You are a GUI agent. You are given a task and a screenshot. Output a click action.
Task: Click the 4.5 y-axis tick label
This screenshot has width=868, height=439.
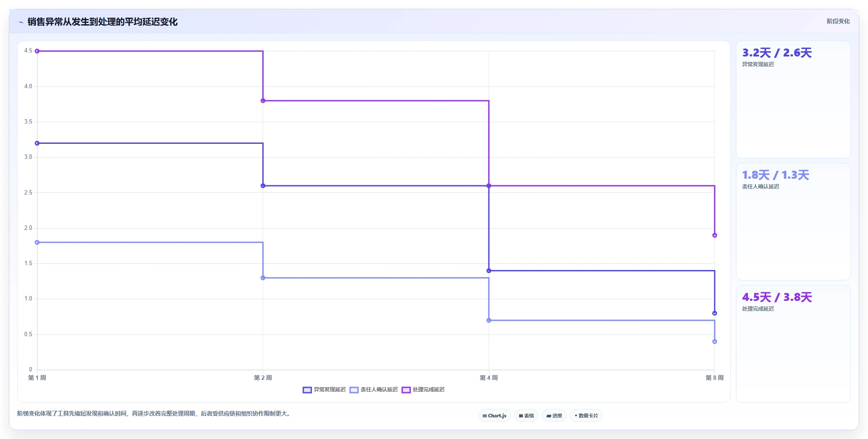[x=28, y=51]
